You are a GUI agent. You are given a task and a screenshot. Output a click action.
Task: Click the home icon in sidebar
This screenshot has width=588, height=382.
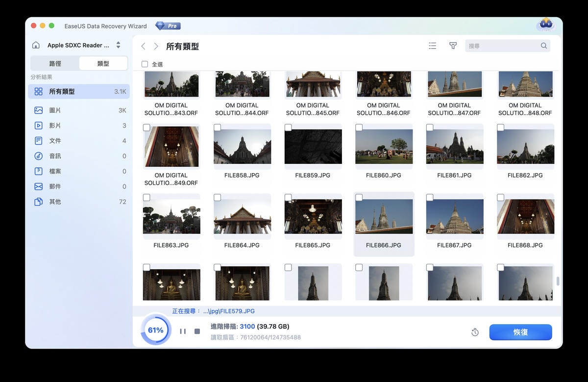tap(36, 45)
